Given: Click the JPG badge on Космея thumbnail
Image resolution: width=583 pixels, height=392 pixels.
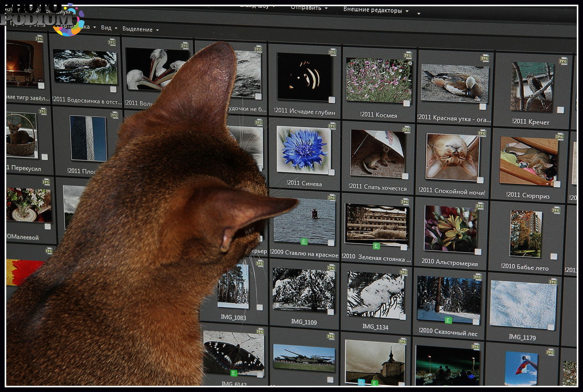Looking at the screenshot, I should 408,55.
